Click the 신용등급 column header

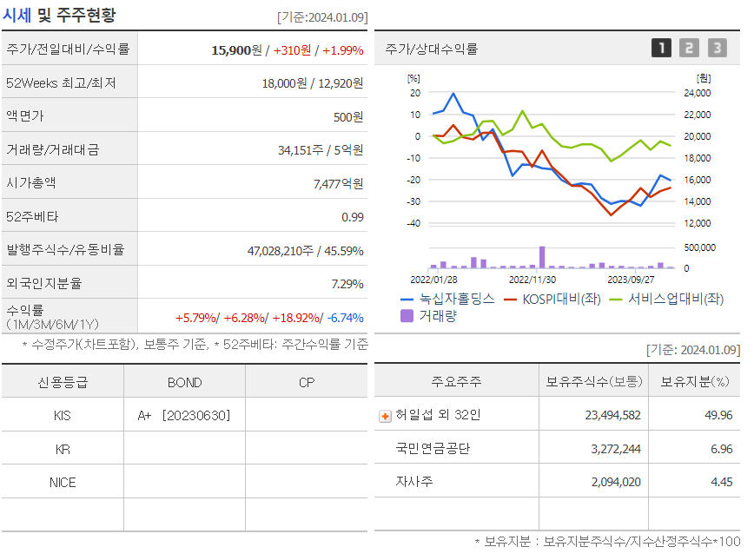[63, 383]
